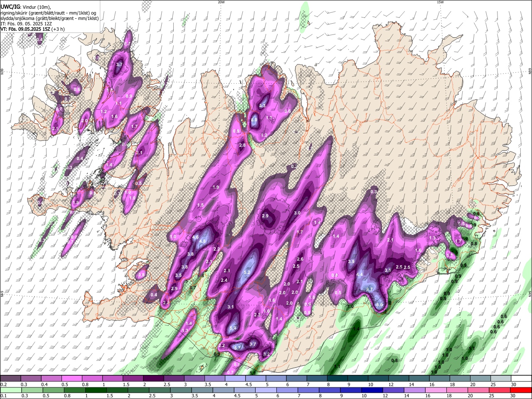Click the 20W longitude label at top

coord(221,2)
